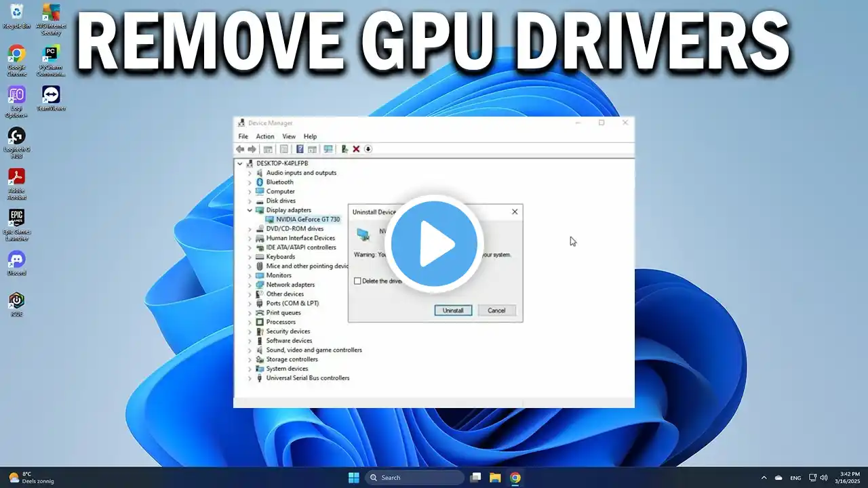Click the volume speaker tray icon
Viewport: 868px width, 488px height.
824,478
